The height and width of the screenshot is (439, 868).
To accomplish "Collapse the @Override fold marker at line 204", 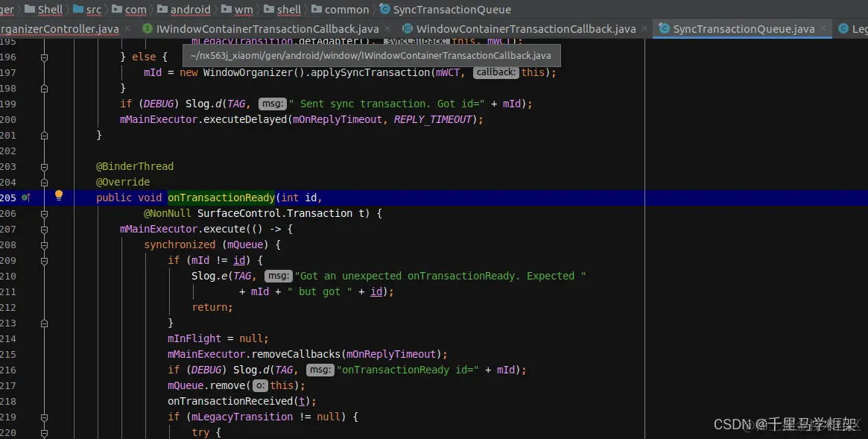I will coord(44,182).
